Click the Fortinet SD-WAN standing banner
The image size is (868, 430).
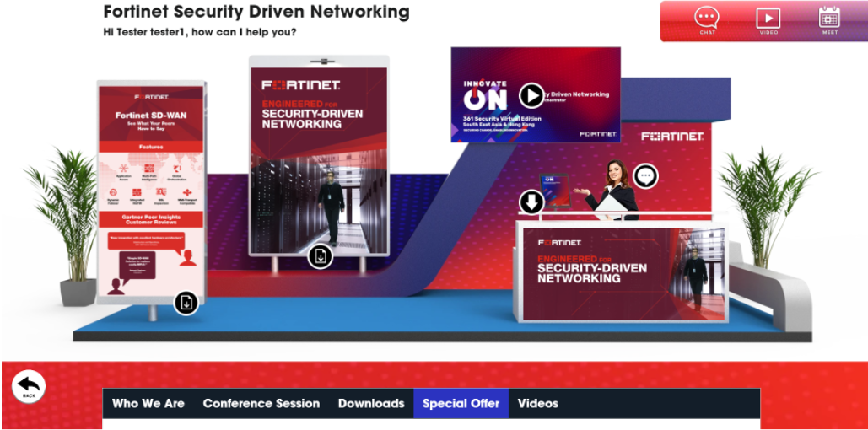[152, 192]
